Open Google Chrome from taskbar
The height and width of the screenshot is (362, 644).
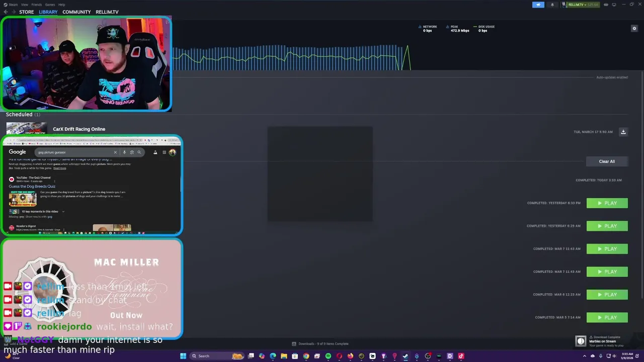point(306,356)
